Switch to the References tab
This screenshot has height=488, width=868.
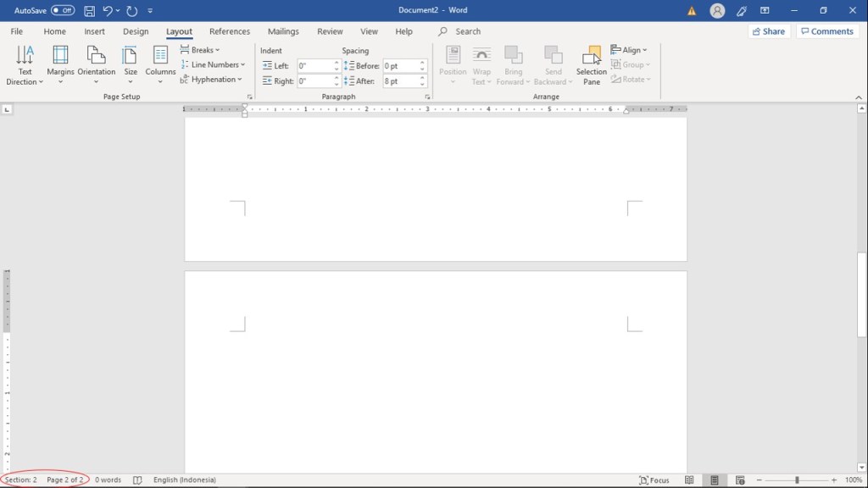pyautogui.click(x=230, y=31)
